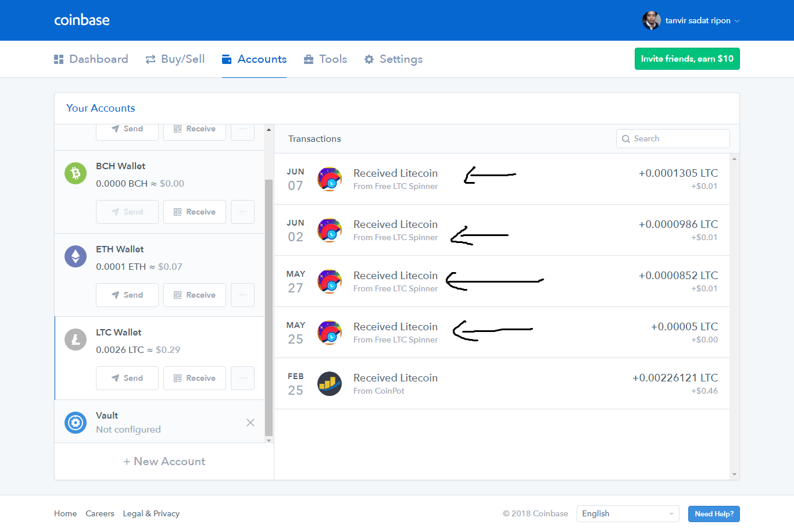Open the Buy/Sell tab
The height and width of the screenshot is (532, 794).
[175, 59]
